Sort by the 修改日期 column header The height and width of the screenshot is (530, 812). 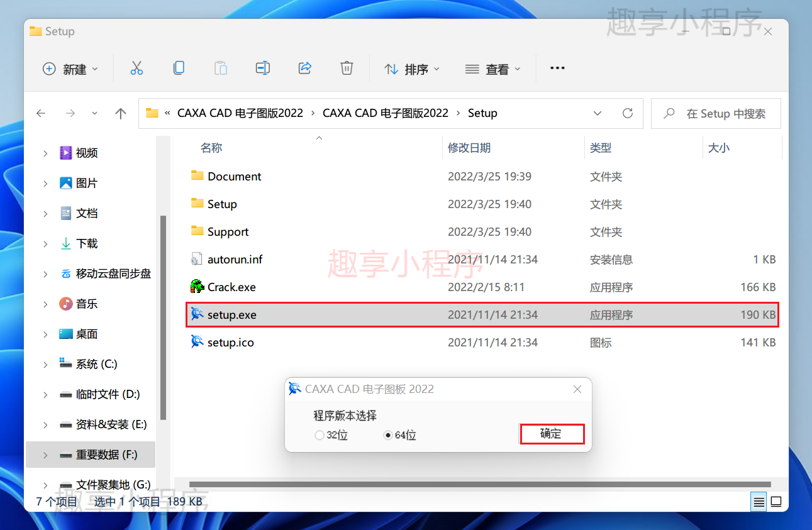click(469, 148)
